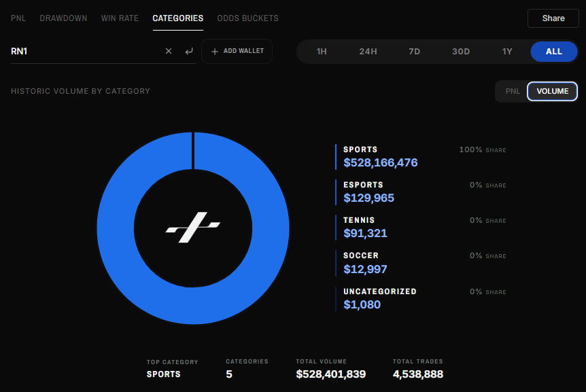This screenshot has height=392, width=586.
Task: Click the Share button
Action: 553,18
